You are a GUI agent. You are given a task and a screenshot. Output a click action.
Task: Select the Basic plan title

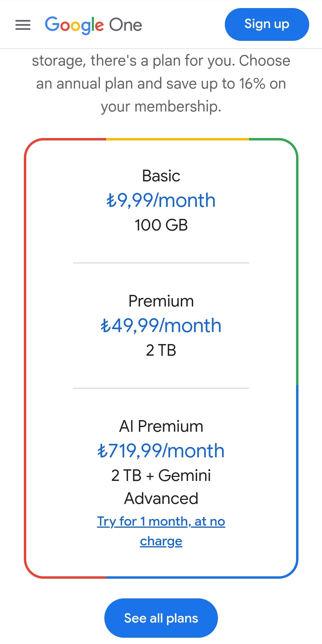tap(161, 176)
